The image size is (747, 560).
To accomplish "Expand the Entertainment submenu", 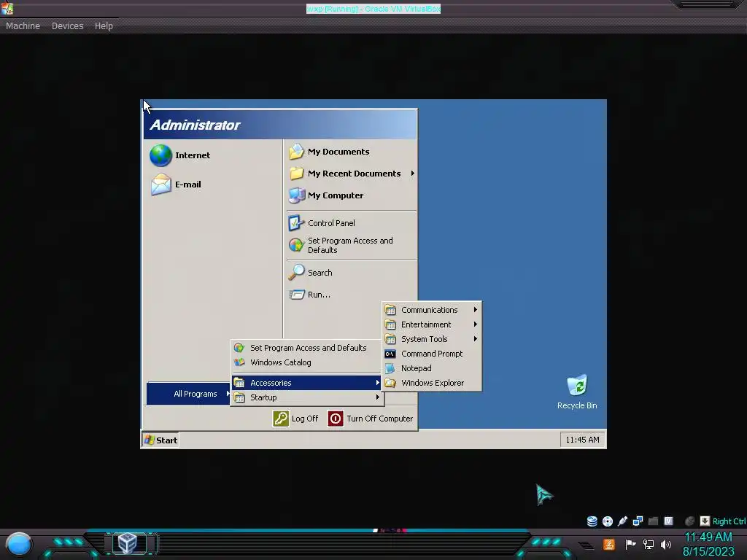I will (432, 324).
